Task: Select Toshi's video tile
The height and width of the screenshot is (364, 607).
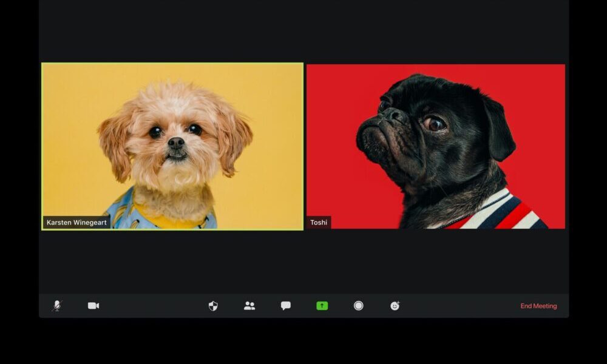Action: click(435, 147)
